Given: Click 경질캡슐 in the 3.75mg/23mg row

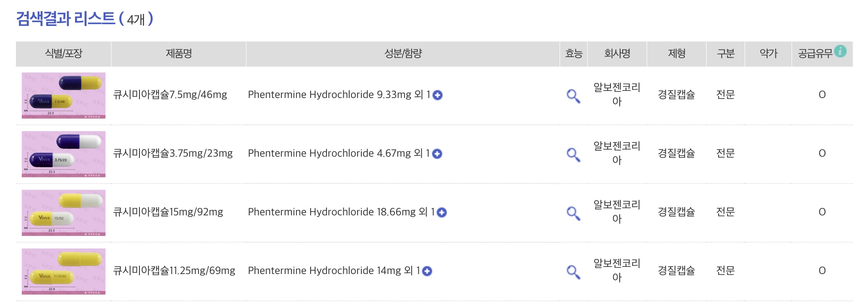Looking at the screenshot, I should (676, 153).
